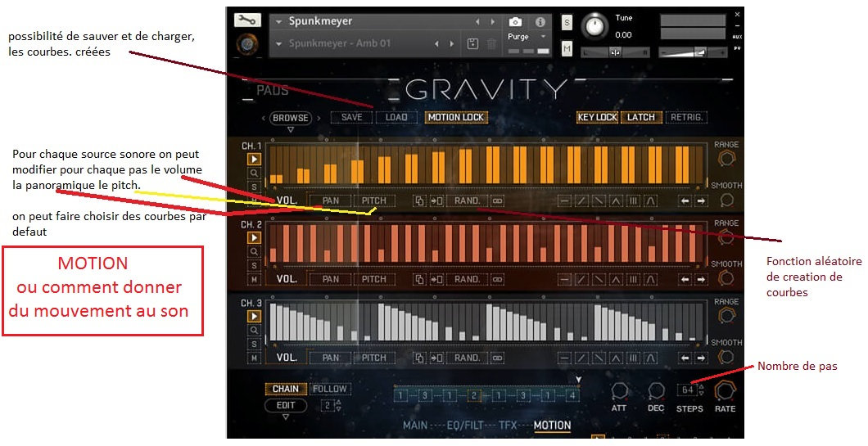Save snapshot with the floppy disk icon

472,43
